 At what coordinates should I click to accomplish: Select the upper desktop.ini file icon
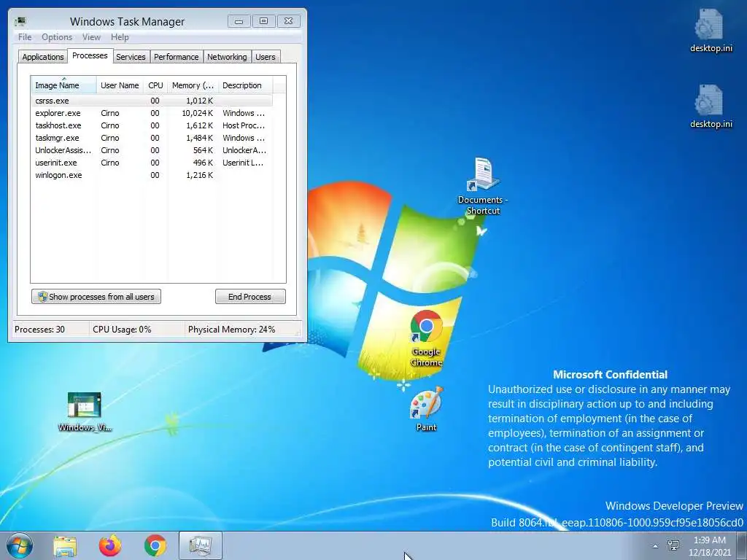click(x=711, y=30)
